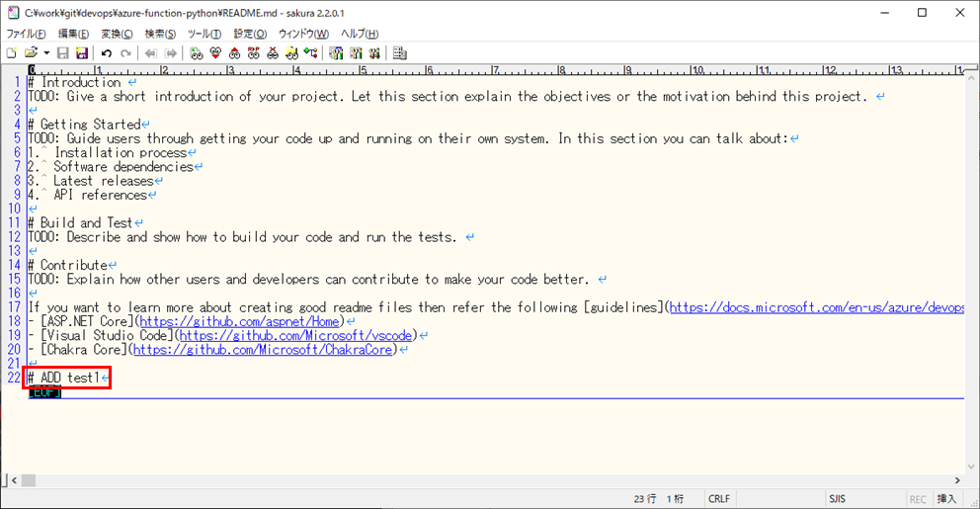Undo the last edit

(107, 53)
